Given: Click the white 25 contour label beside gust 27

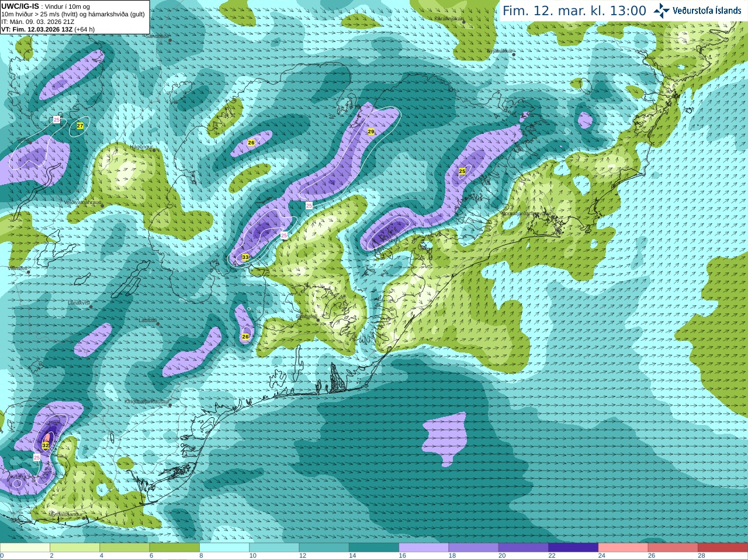Looking at the screenshot, I should click(57, 119).
